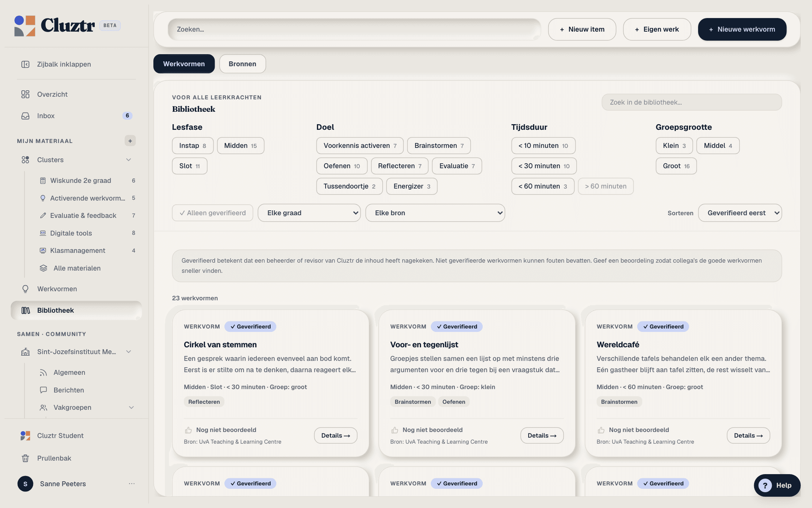Open the Wiskunde 2e graad cluster icon
The height and width of the screenshot is (508, 812).
pos(43,181)
